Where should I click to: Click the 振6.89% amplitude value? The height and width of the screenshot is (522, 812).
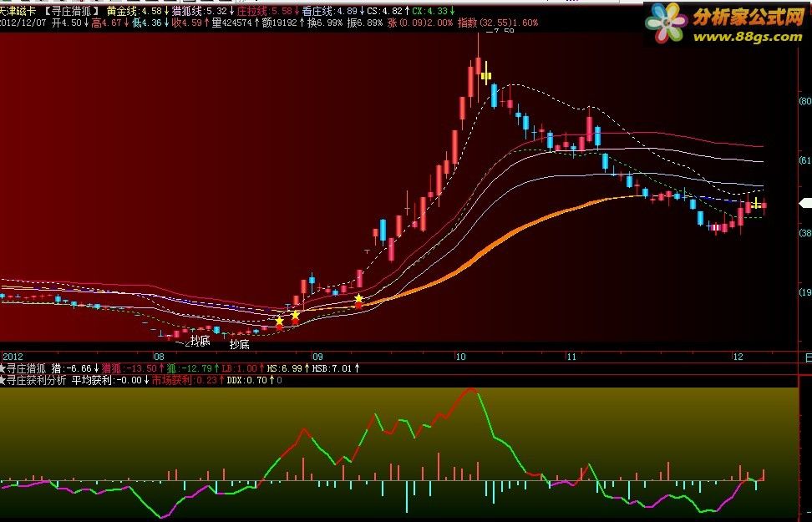click(x=365, y=23)
